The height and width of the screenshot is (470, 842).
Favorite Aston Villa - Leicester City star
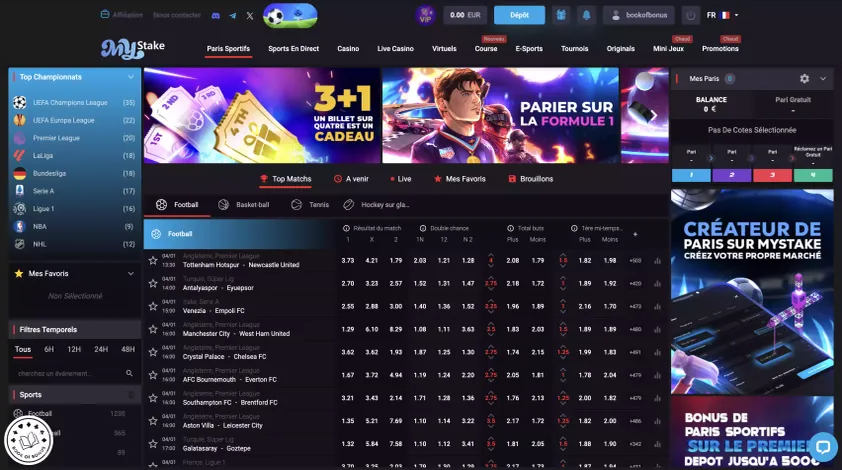(x=153, y=421)
